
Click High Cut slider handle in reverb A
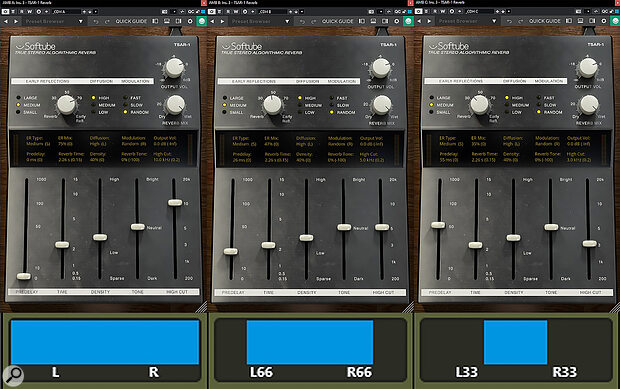click(175, 202)
